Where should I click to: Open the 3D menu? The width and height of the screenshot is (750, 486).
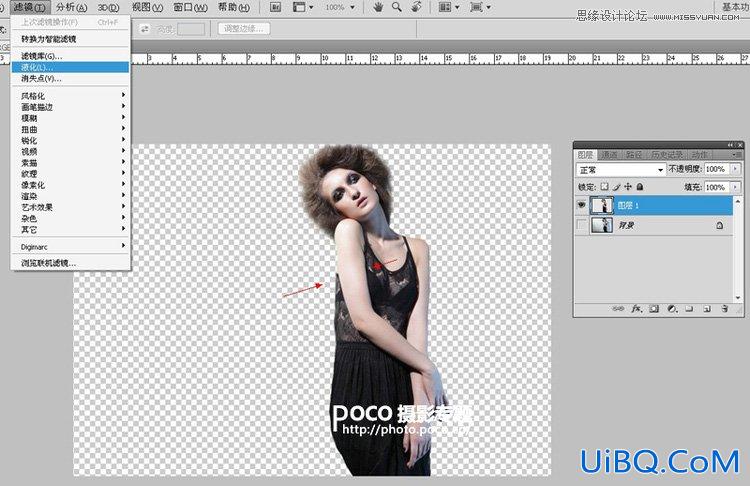click(108, 7)
